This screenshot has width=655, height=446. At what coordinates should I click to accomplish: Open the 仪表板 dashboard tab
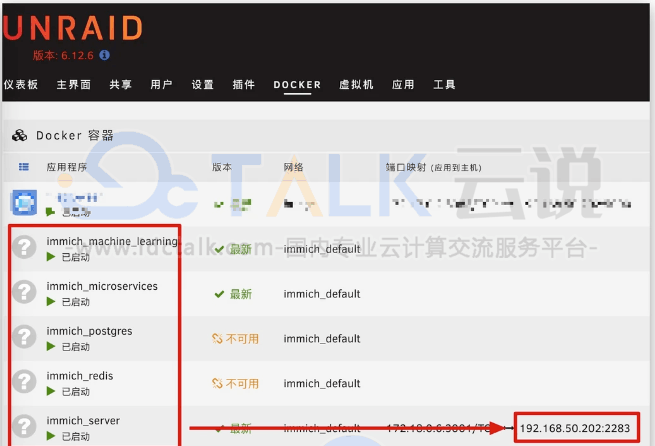(21, 84)
